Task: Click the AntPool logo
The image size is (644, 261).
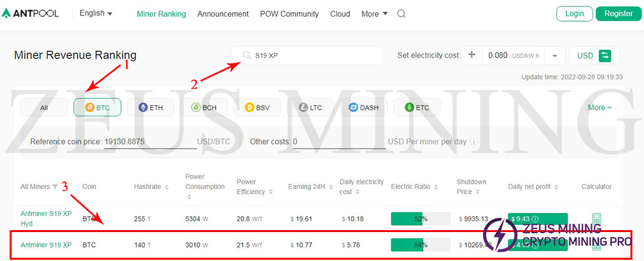Action: (30, 14)
